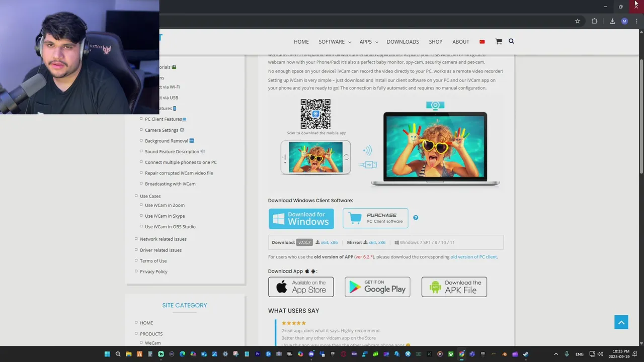Click the ENG language indicator in the tray
644x362 pixels.
(x=580, y=354)
